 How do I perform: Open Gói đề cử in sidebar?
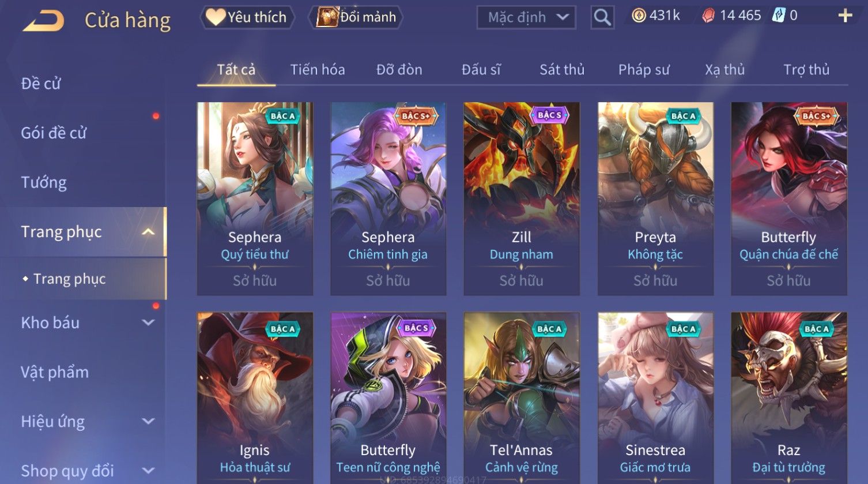click(54, 133)
